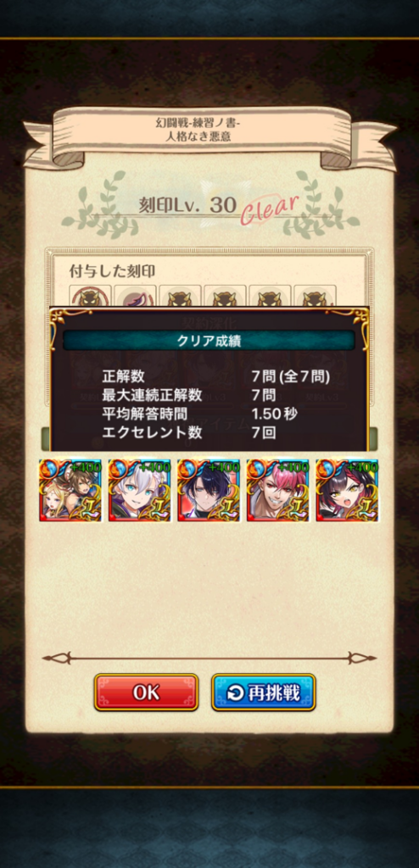The width and height of the screenshot is (419, 868).
Task: Select the fifth stamp icon in row
Action: tap(270, 296)
